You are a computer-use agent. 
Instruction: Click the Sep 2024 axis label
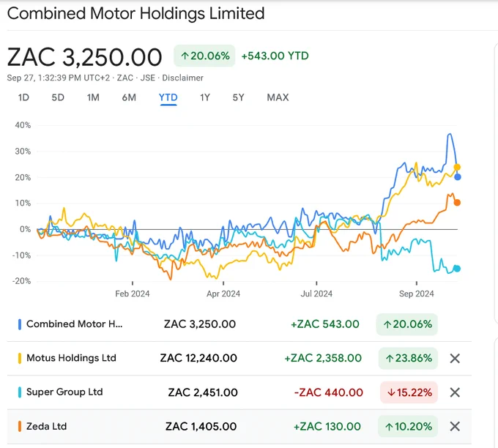coord(417,294)
